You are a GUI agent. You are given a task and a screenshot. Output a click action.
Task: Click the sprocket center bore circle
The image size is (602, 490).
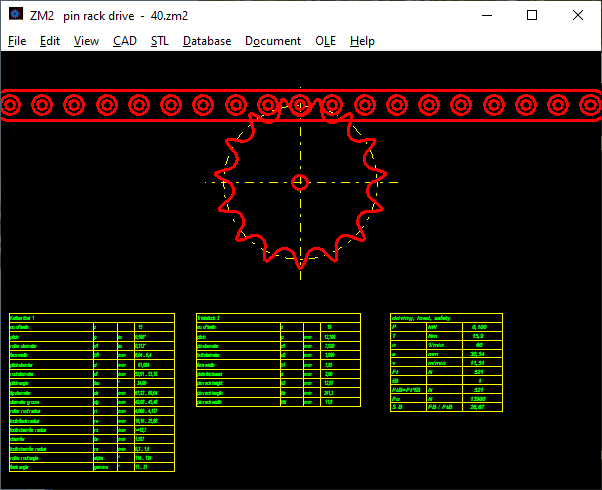[x=299, y=182]
